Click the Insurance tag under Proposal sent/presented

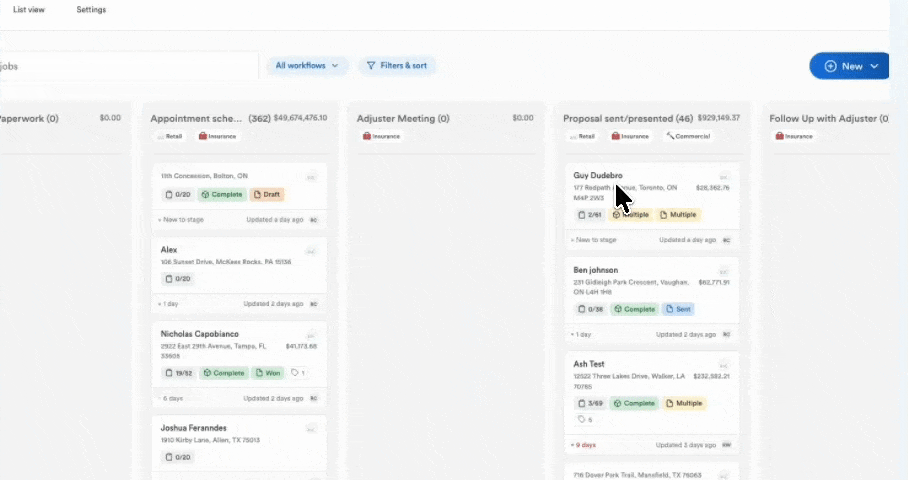[x=630, y=136]
